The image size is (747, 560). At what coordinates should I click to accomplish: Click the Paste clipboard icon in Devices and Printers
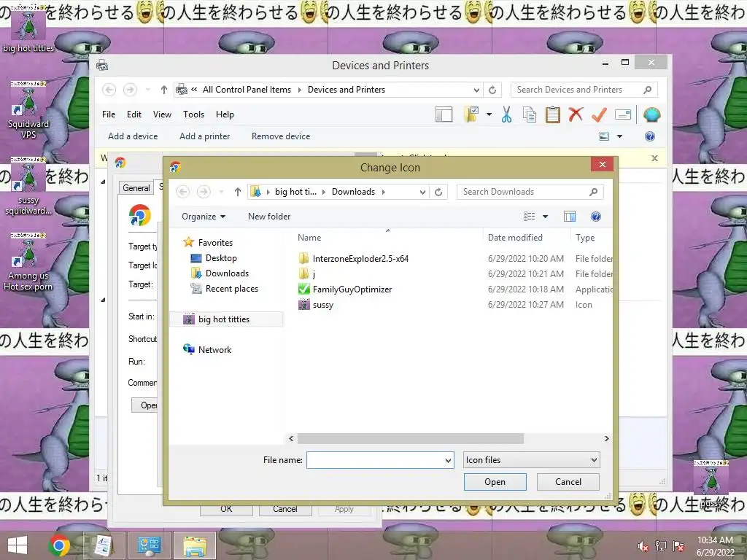pyautogui.click(x=553, y=114)
